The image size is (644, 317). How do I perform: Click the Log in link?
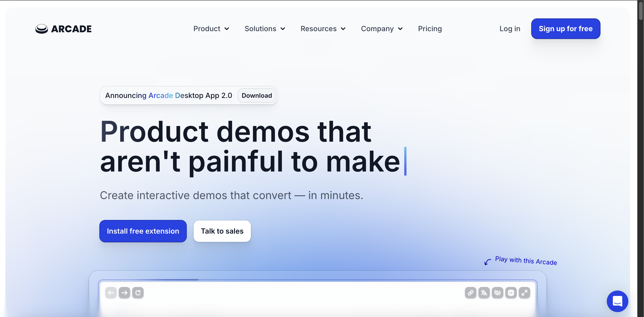coord(510,29)
